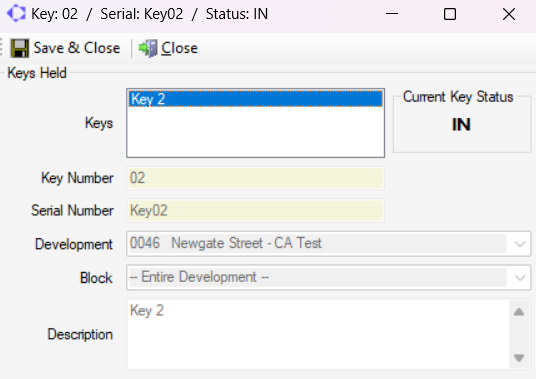
Task: Minimize the key details window
Action: point(392,14)
